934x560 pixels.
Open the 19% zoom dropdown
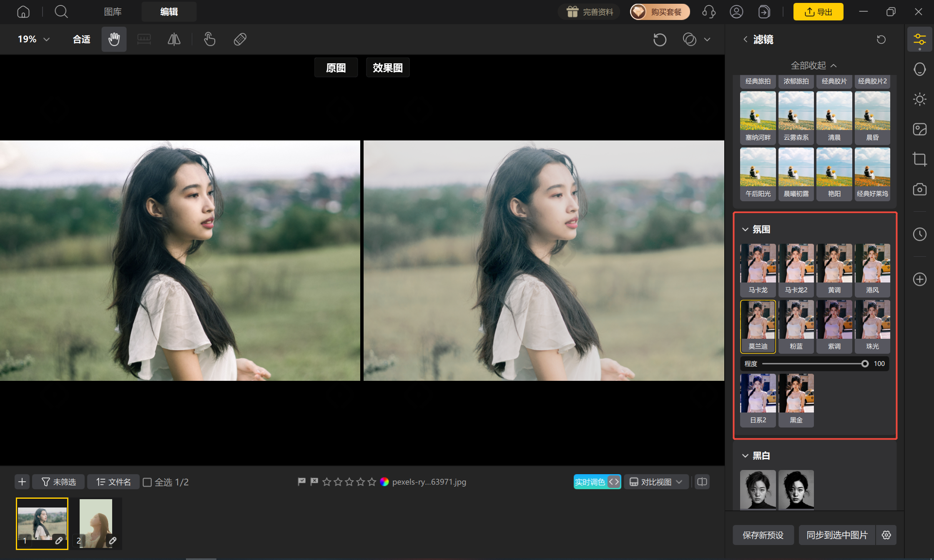[x=34, y=39]
